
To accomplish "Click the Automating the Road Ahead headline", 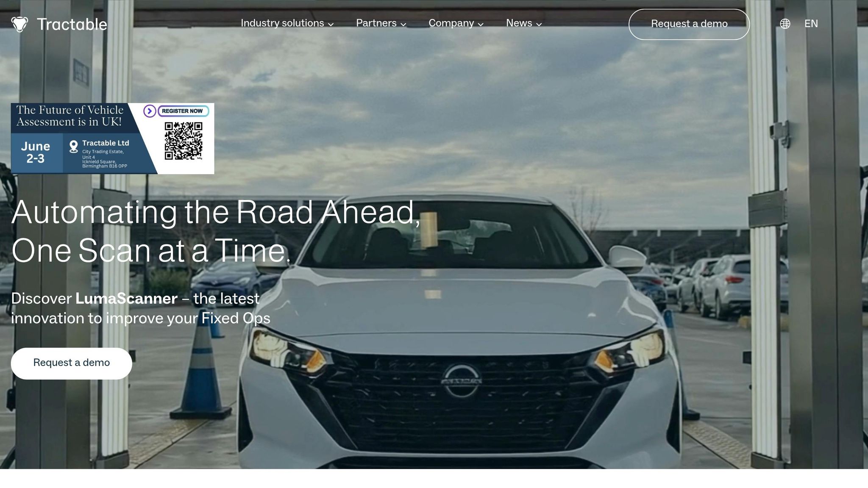I will point(216,231).
